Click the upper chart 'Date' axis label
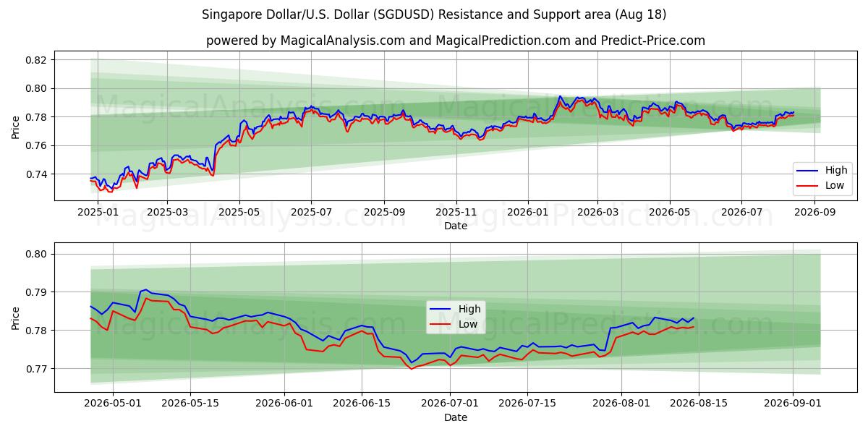The width and height of the screenshot is (868, 434). point(456,226)
